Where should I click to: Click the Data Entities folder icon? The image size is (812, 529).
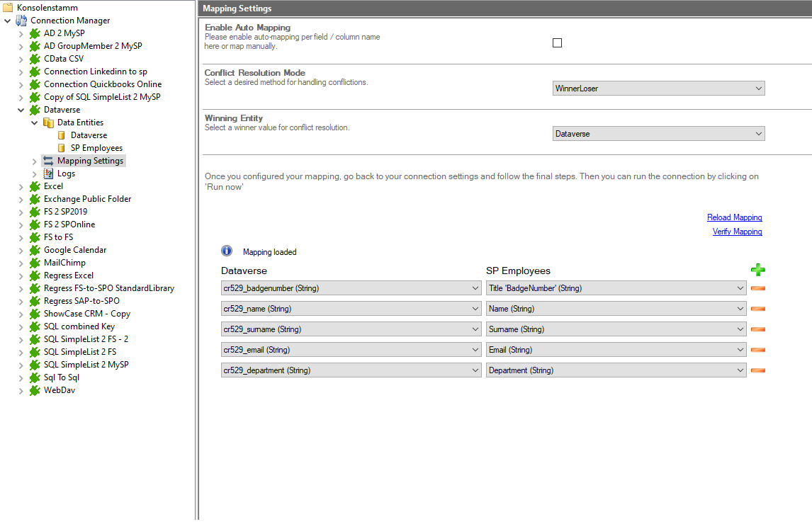click(x=48, y=123)
